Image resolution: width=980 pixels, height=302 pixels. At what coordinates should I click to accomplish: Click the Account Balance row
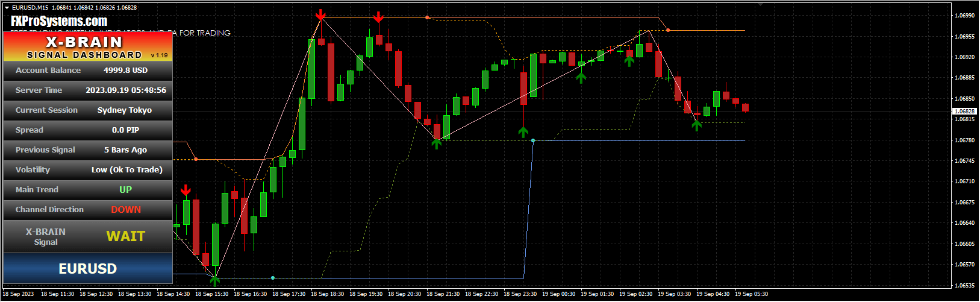88,71
